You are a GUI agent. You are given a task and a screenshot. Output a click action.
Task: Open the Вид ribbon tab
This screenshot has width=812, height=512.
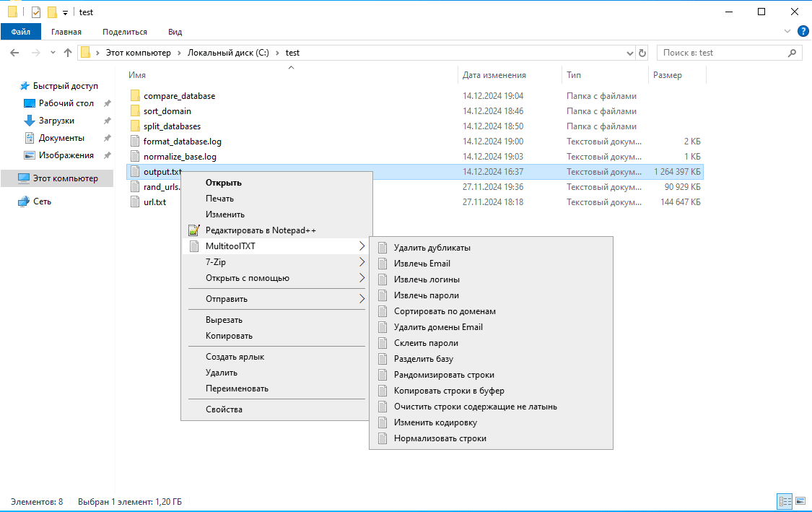175,32
